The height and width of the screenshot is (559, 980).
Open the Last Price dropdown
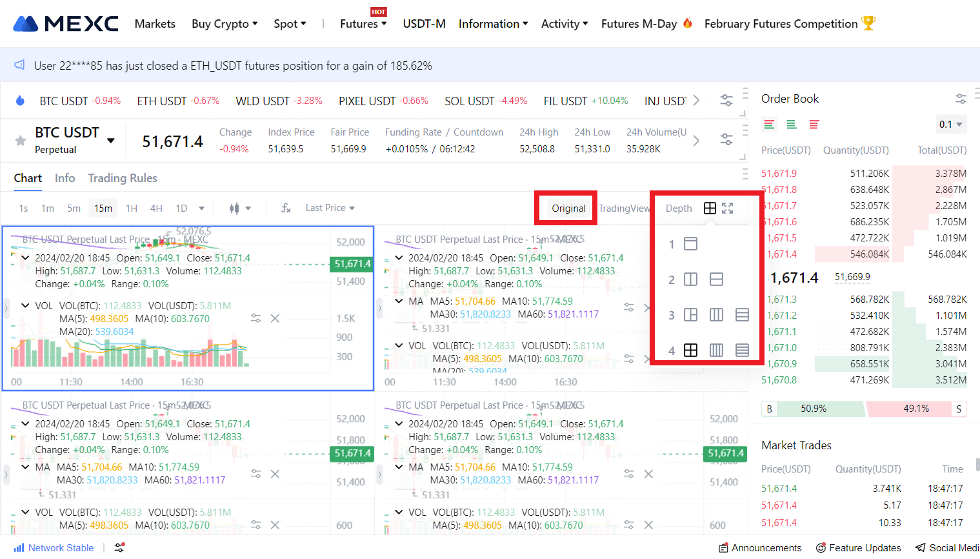(x=330, y=208)
